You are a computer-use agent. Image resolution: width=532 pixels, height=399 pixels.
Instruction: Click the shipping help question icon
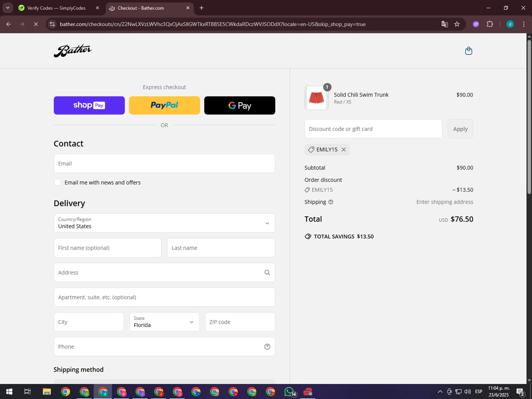[331, 202]
